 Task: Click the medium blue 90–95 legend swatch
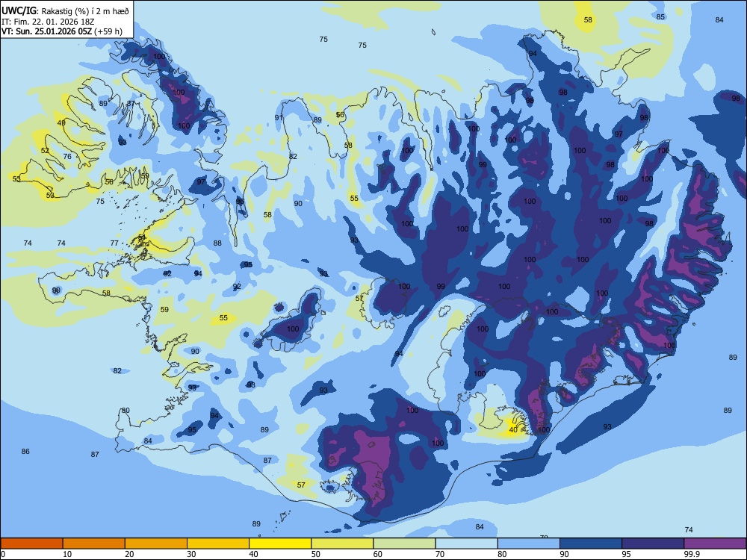[591, 544]
